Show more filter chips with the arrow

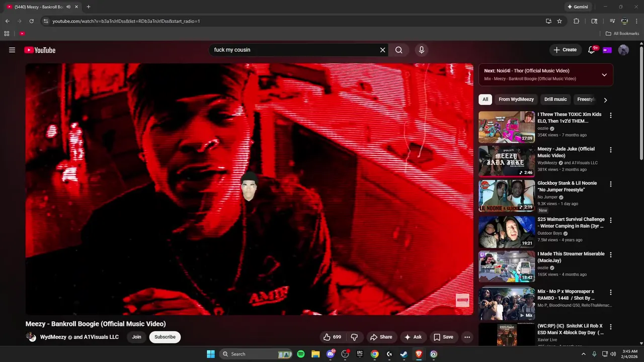[x=605, y=100]
